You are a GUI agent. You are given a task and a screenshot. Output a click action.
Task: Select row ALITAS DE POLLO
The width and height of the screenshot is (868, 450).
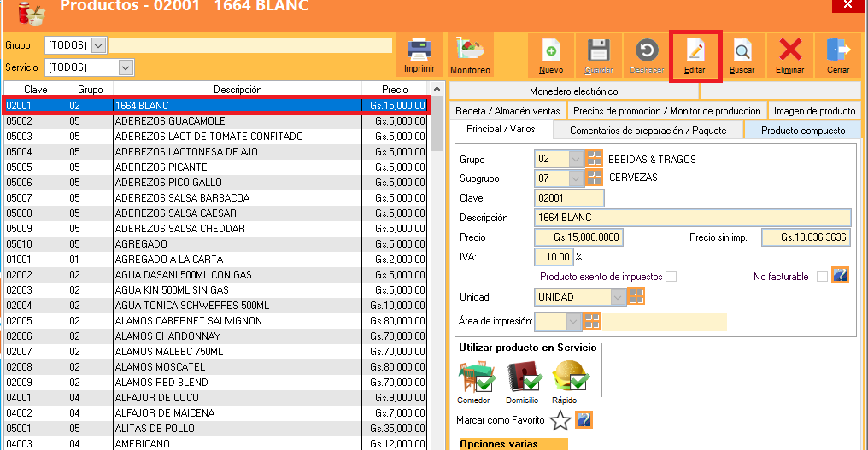[x=216, y=429]
